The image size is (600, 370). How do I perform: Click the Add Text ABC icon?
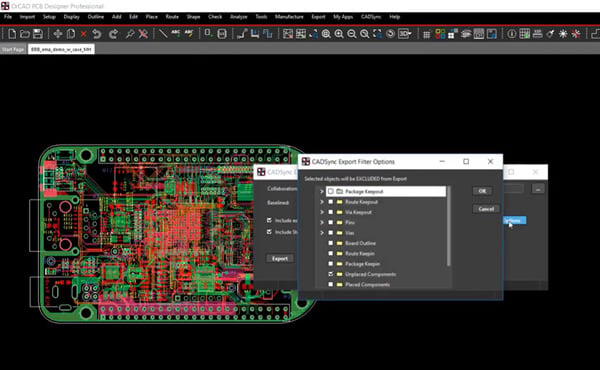[x=176, y=34]
